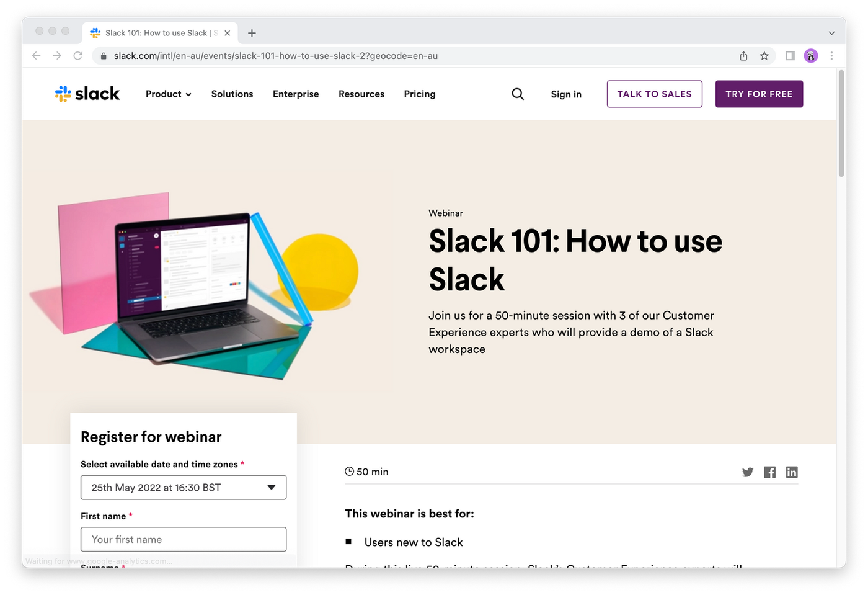Share the webinar on Twitter
Image resolution: width=868 pixels, height=595 pixels.
click(x=747, y=472)
